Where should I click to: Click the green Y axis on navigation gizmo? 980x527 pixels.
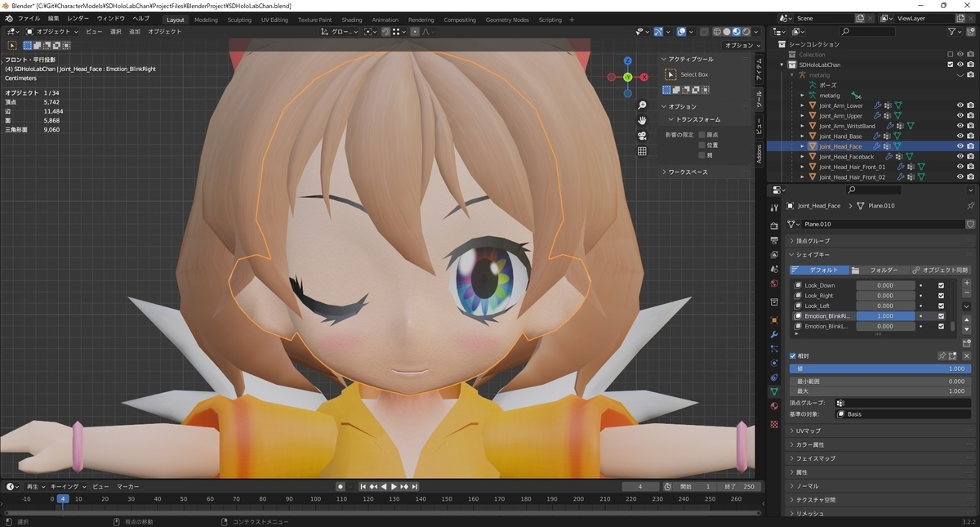[x=627, y=77]
